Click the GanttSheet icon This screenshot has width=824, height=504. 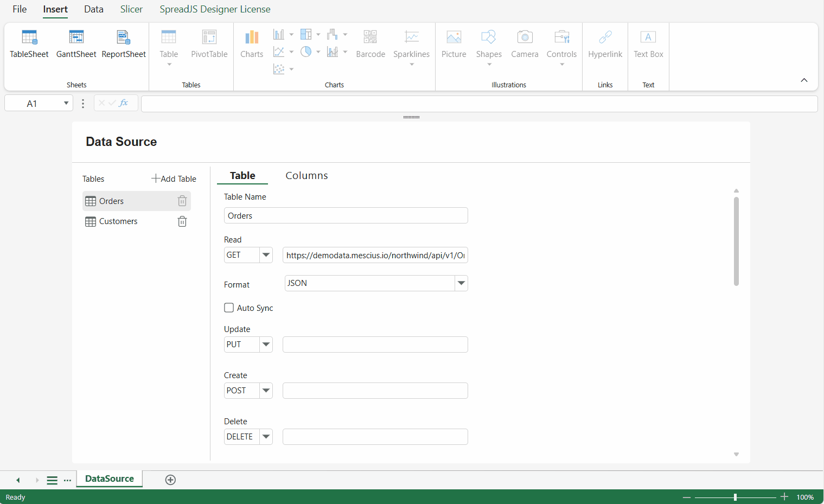click(x=76, y=37)
